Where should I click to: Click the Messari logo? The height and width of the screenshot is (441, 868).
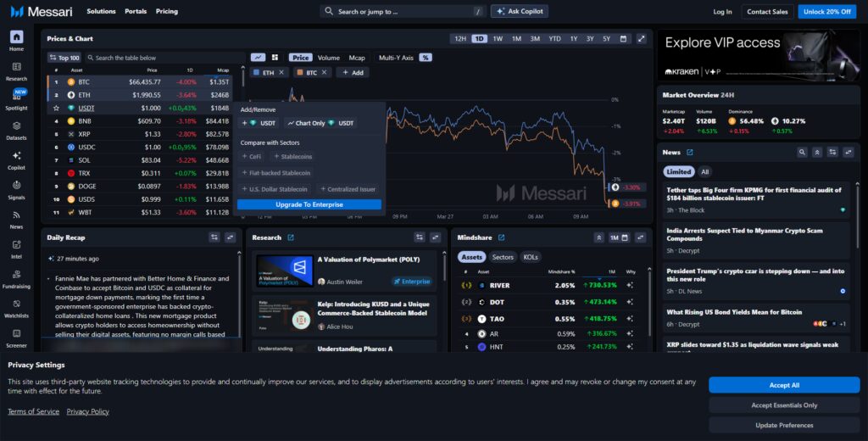tap(41, 11)
